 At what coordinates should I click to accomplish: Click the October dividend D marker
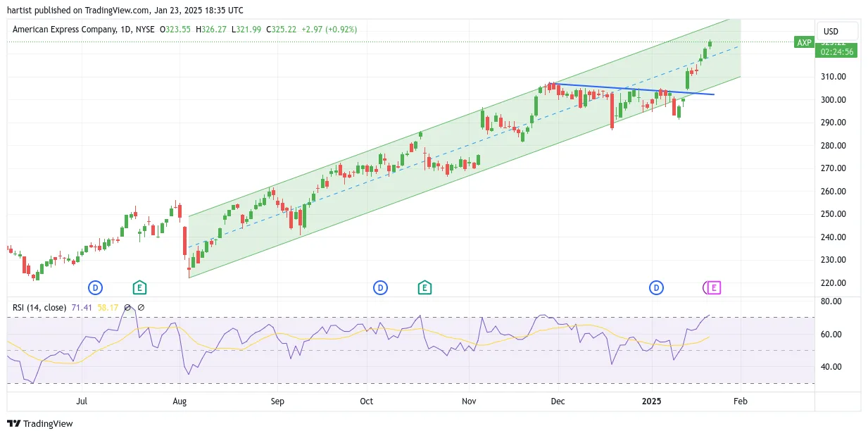(x=380, y=287)
